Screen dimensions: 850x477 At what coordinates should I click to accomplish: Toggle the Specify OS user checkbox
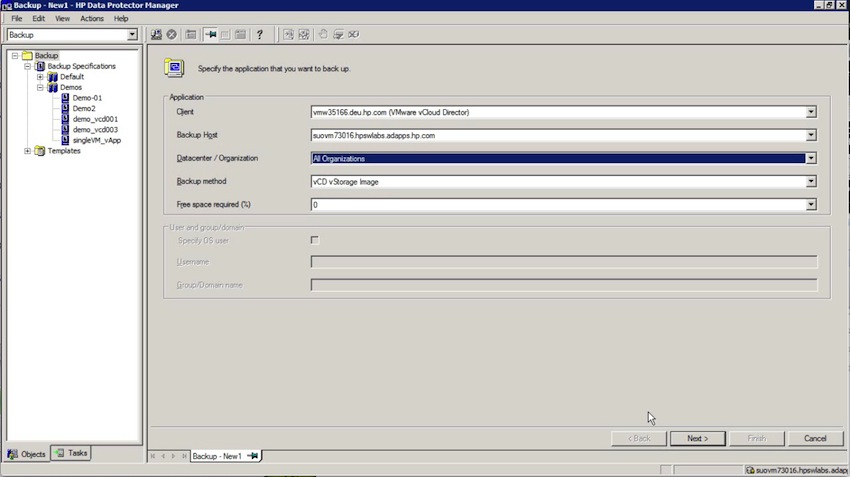(x=314, y=240)
